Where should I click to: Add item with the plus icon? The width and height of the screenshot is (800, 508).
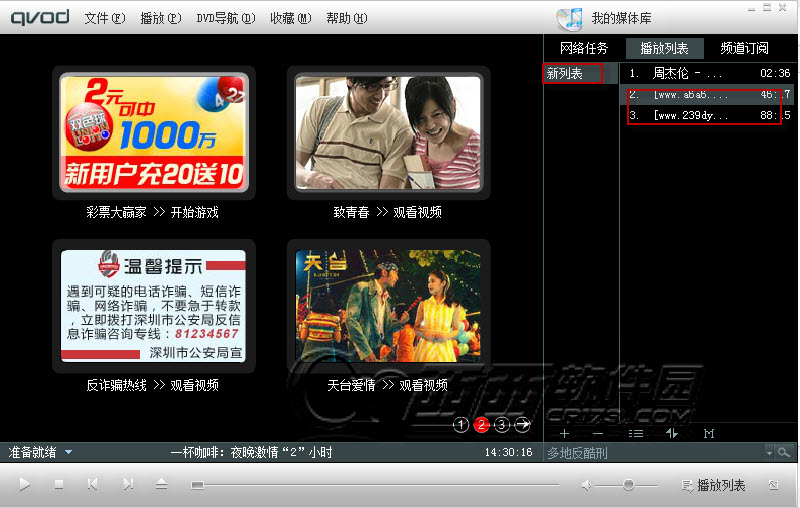[x=564, y=434]
